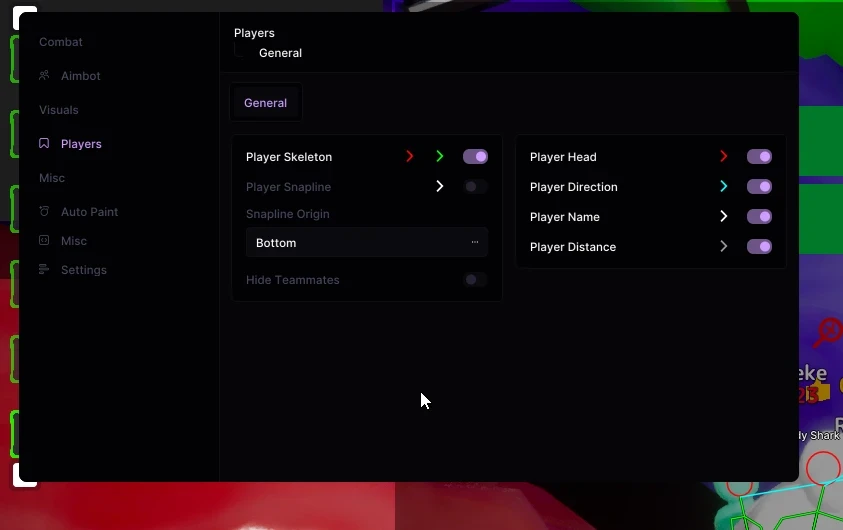Viewport: 843px width, 530px height.
Task: Click the cyan arrow beside Player Direction
Action: [724, 187]
